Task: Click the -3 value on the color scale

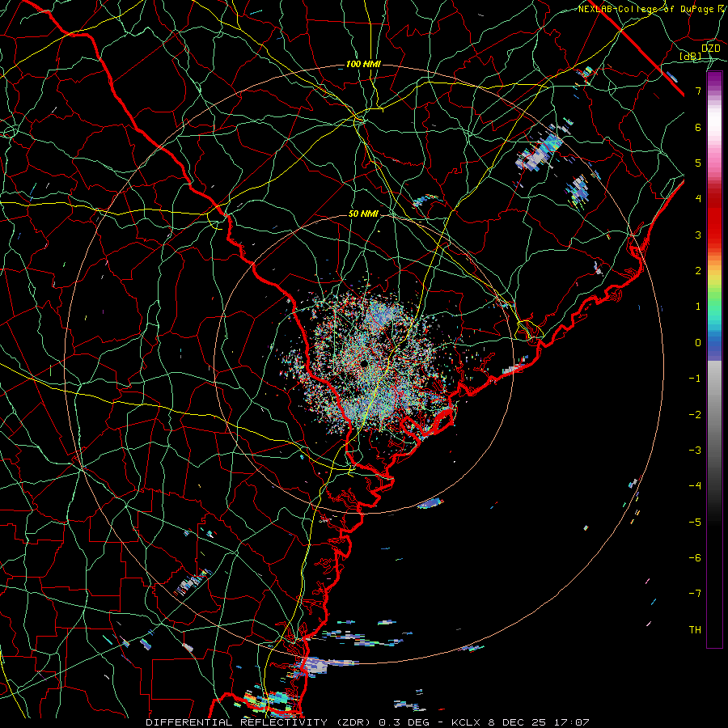Action: (x=695, y=451)
